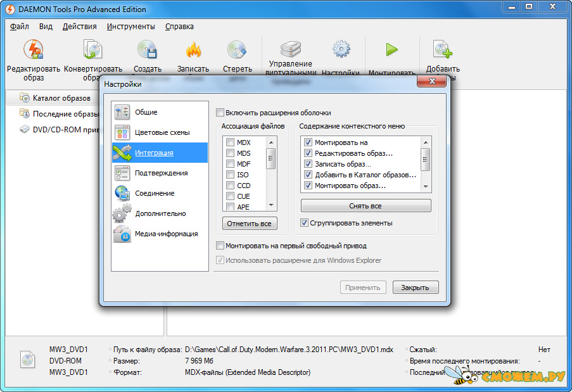Click the size value 7 969 Мб
This screenshot has height=392, width=572.
pyautogui.click(x=199, y=360)
